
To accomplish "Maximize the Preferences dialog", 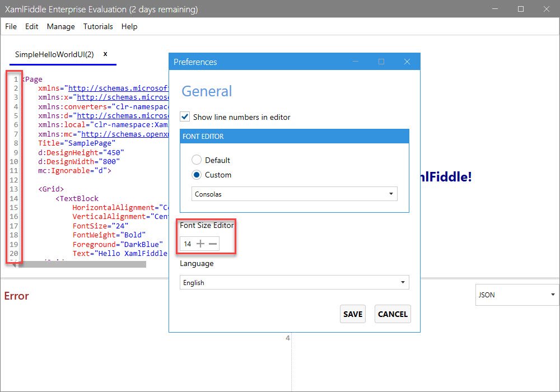I will 381,62.
